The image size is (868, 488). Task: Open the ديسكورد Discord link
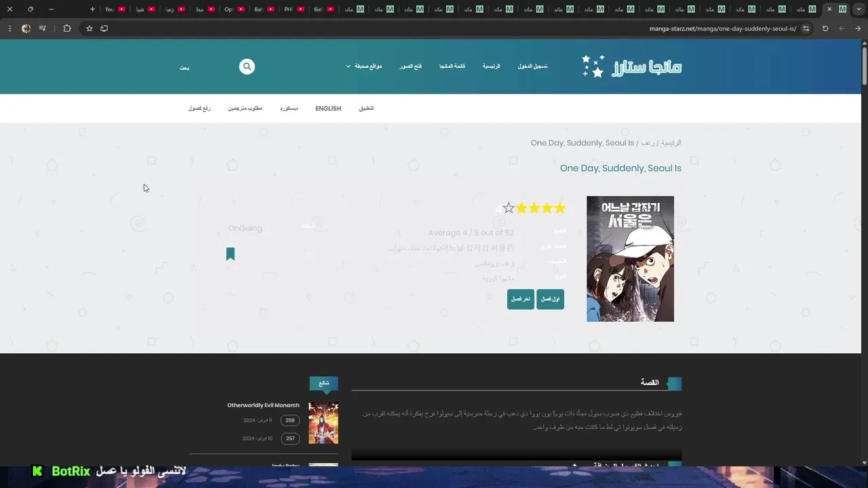(x=289, y=108)
